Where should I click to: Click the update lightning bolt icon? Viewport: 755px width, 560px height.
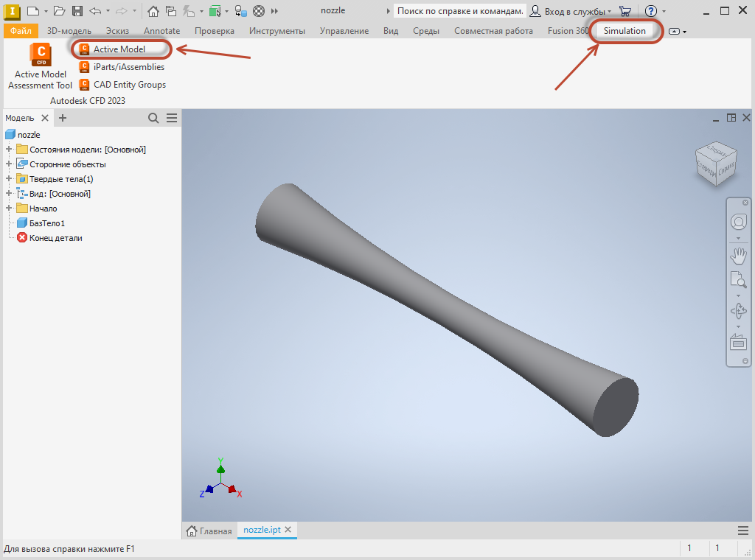(189, 10)
